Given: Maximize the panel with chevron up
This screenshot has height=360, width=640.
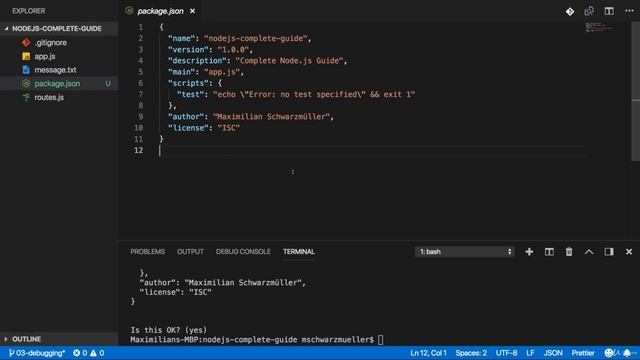Looking at the screenshot, I should (589, 252).
